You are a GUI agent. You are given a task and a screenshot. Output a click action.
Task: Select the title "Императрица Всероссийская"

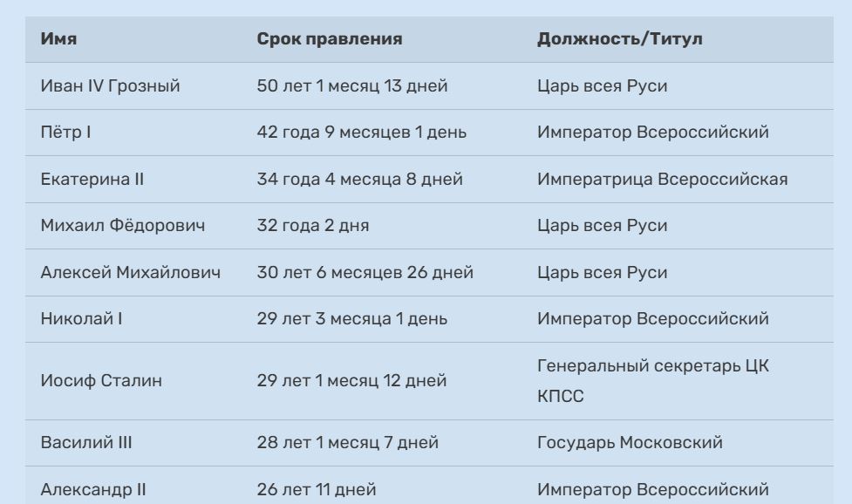point(662,179)
